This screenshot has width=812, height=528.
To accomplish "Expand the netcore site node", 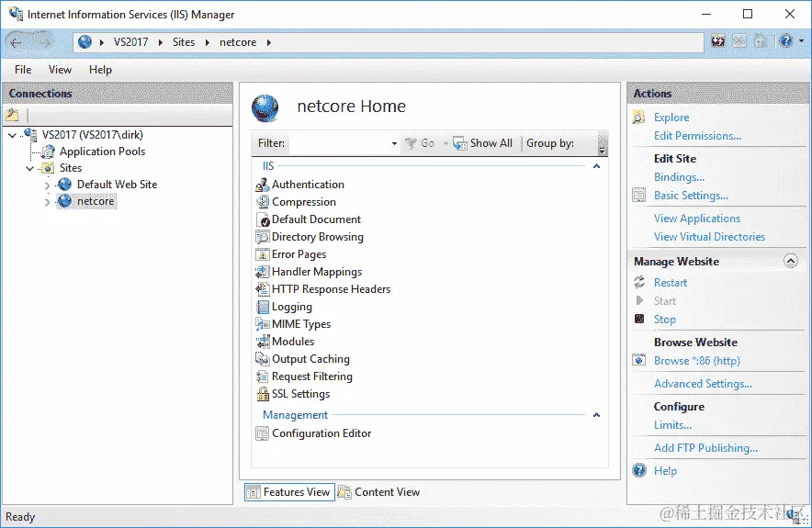I will tap(47, 202).
